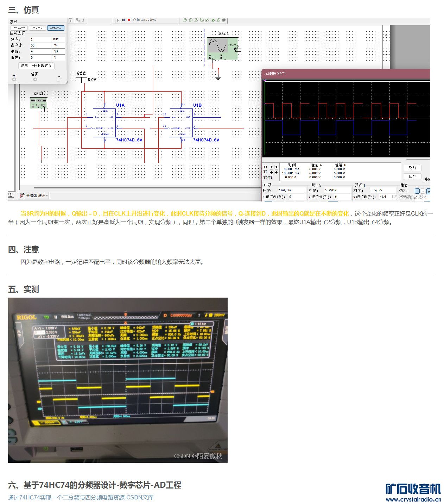Click the 74HC74D_6V label under U1A
444x504 pixels.
tap(129, 140)
